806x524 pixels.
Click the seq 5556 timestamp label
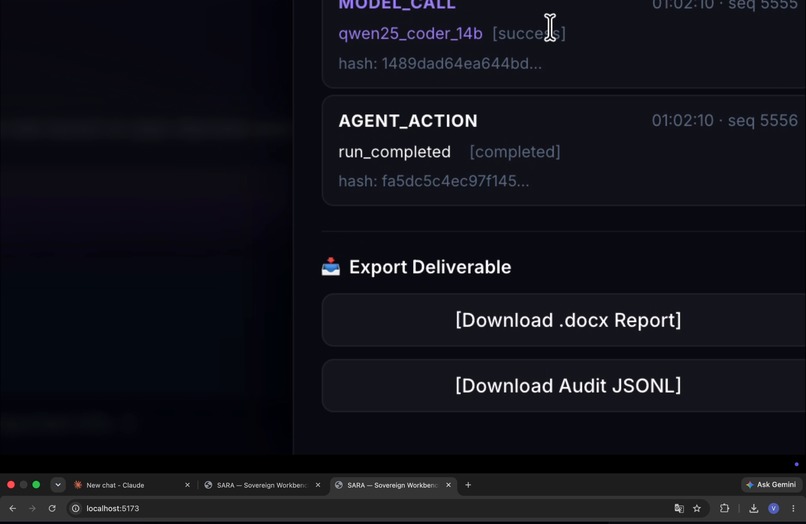click(724, 120)
